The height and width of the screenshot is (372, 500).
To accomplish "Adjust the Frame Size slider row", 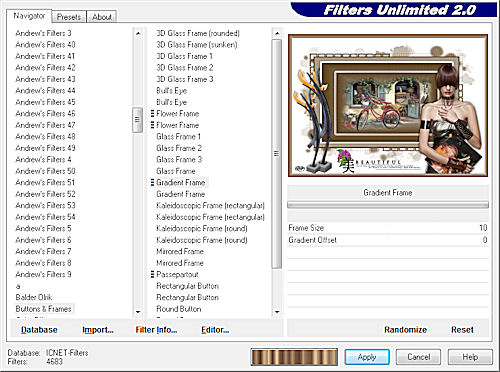I will [388, 228].
